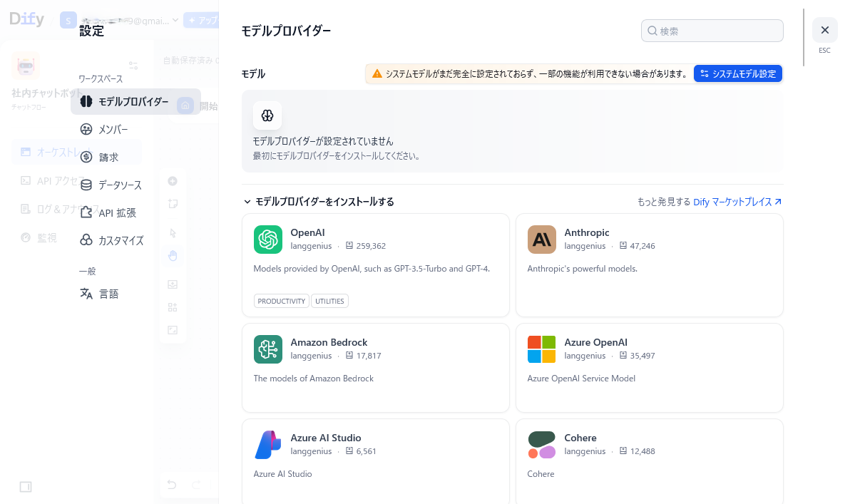Click the PRODUCTIVITY tag on OpenAI card
Image resolution: width=865 pixels, height=504 pixels.
click(x=282, y=301)
